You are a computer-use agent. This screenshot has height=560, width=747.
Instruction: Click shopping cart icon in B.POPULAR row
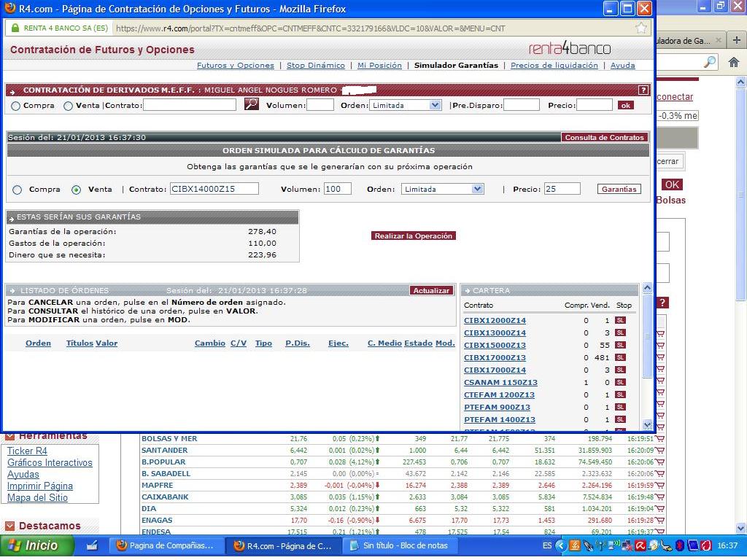(659, 462)
